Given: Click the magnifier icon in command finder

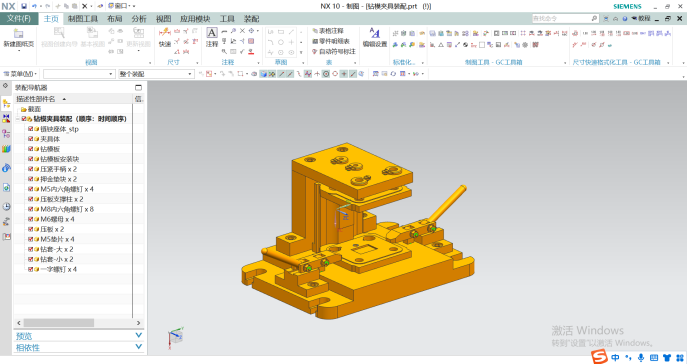Looking at the screenshot, I should pyautogui.click(x=594, y=18).
